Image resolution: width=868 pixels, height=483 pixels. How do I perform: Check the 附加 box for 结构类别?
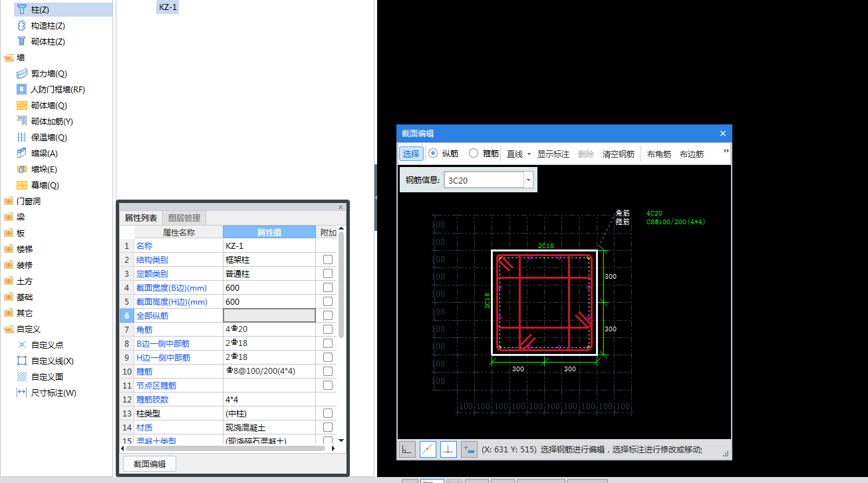click(x=328, y=259)
